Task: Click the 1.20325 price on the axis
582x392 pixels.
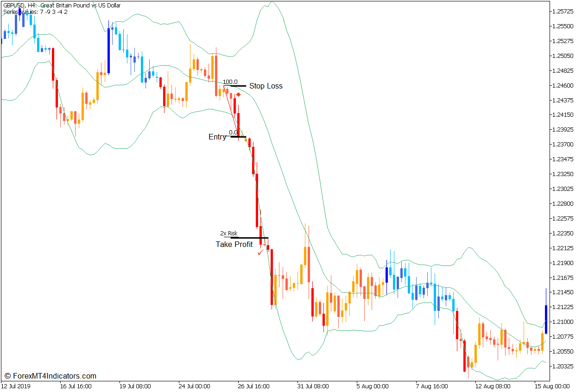Action: (562, 367)
